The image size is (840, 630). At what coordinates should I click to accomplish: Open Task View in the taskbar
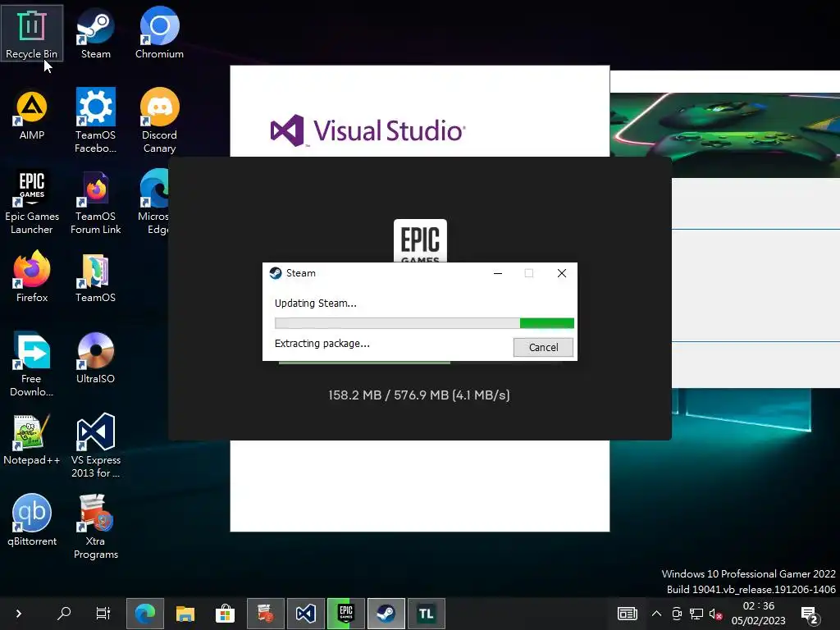103,614
